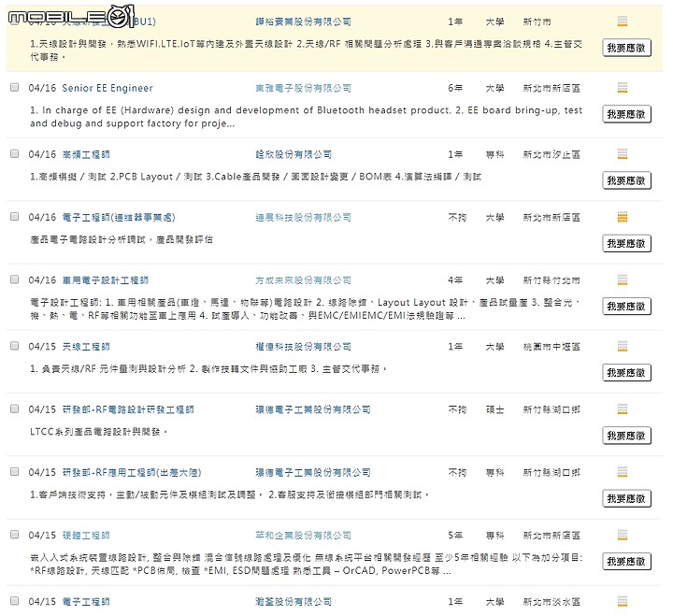673x616 pixels.
Task: Check the box beside 天線工程師
Action: pos(15,346)
